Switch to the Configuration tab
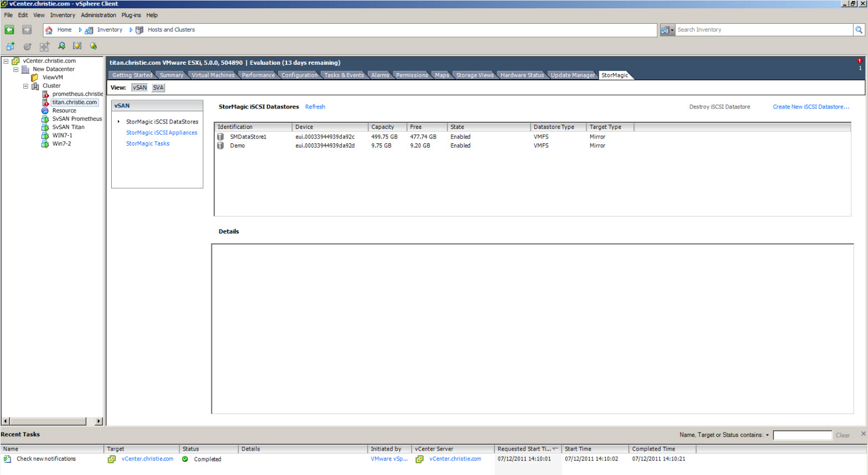The image size is (868, 475). click(x=299, y=75)
